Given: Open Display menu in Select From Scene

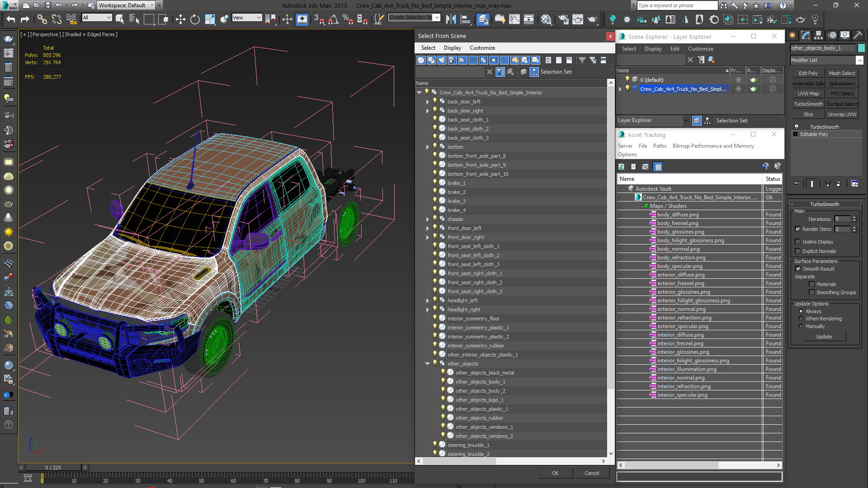Looking at the screenshot, I should pyautogui.click(x=452, y=48).
